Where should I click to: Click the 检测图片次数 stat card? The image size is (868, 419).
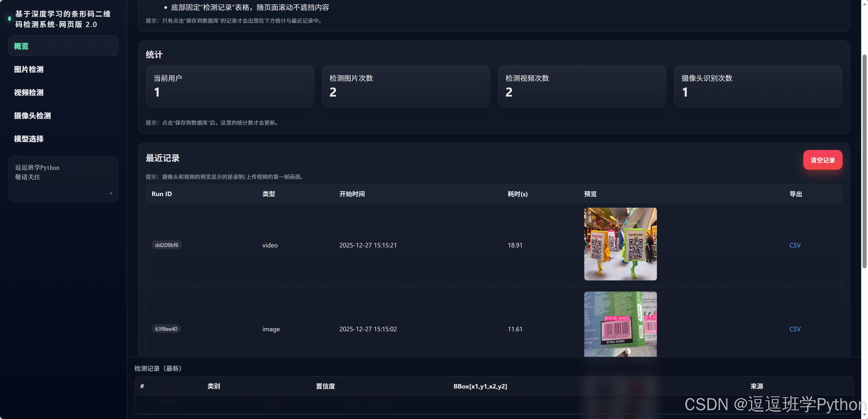pos(406,86)
